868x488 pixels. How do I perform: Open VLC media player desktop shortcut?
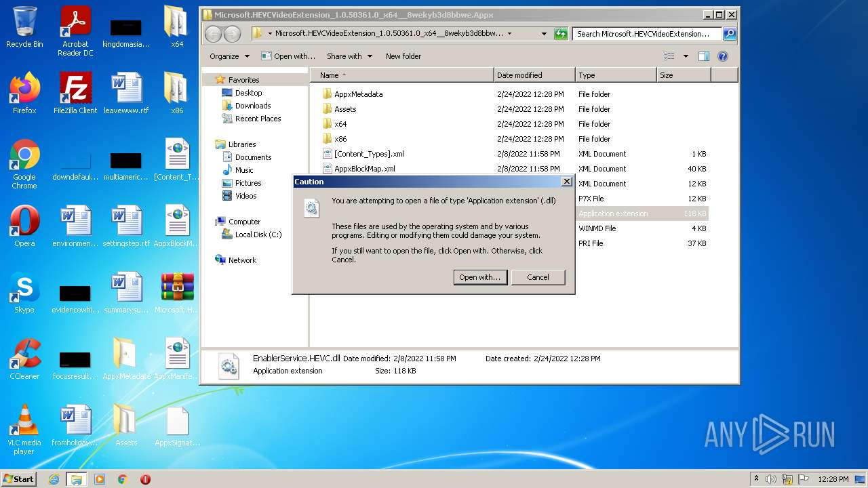point(24,430)
